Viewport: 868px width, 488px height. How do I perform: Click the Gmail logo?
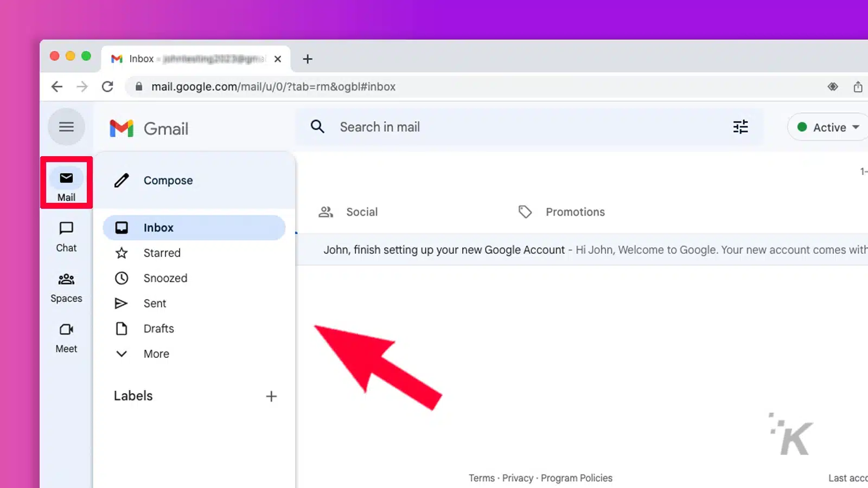(x=149, y=129)
